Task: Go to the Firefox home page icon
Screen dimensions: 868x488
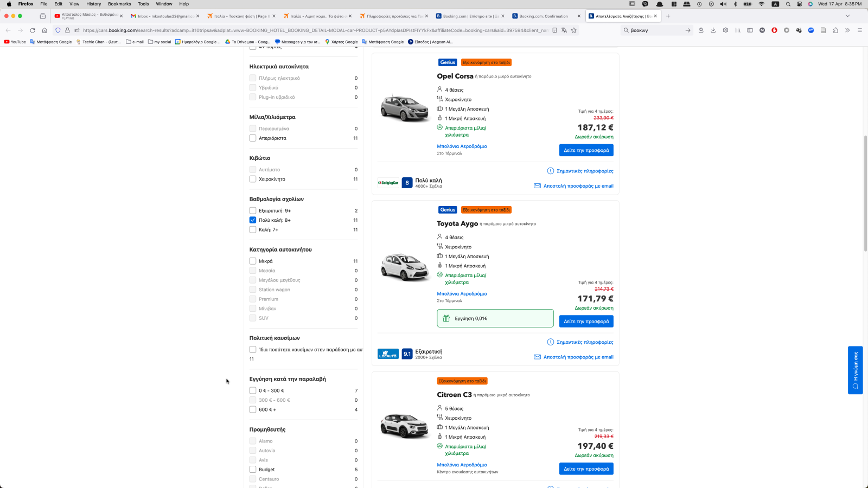Action: pos(44,30)
